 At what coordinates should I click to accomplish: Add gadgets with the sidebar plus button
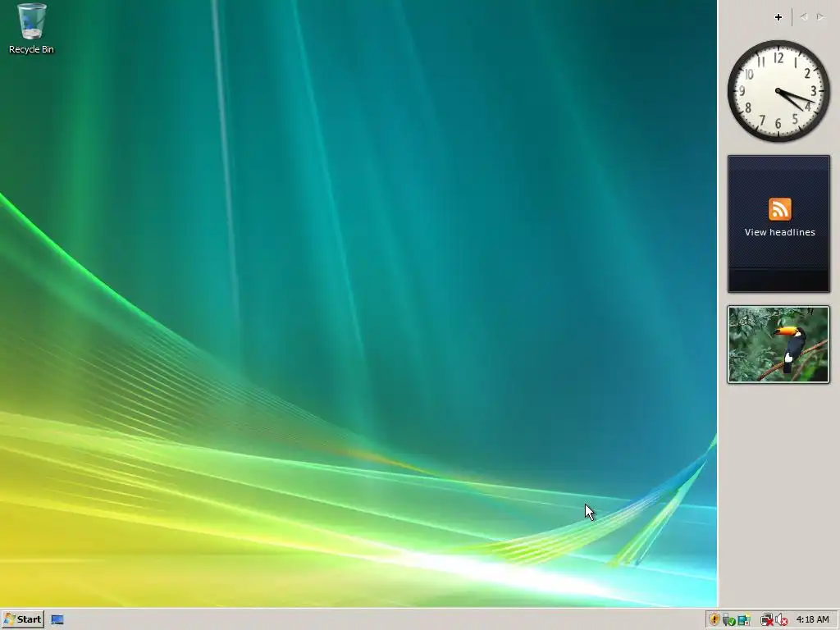(778, 17)
